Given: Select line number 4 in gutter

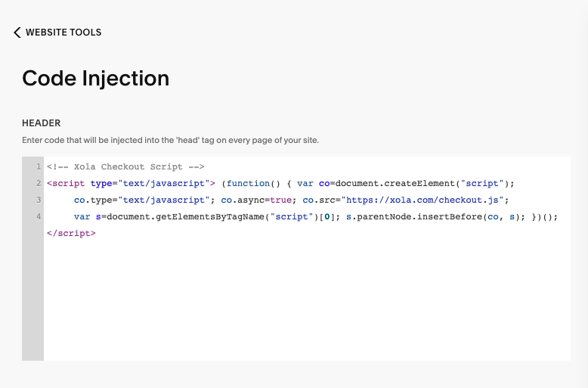Looking at the screenshot, I should pyautogui.click(x=39, y=216).
